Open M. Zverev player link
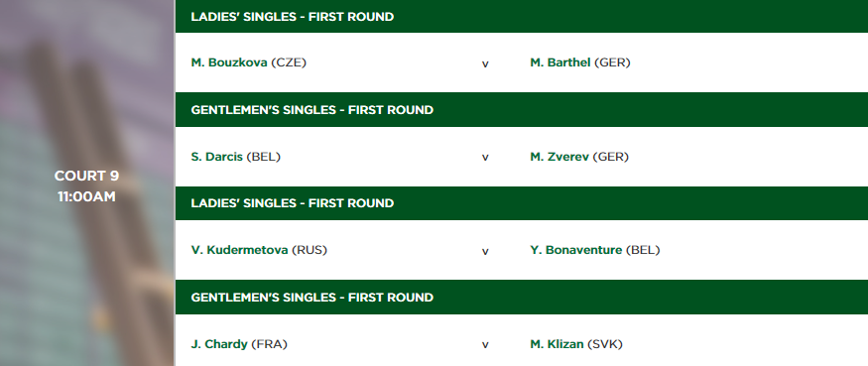 (x=559, y=157)
